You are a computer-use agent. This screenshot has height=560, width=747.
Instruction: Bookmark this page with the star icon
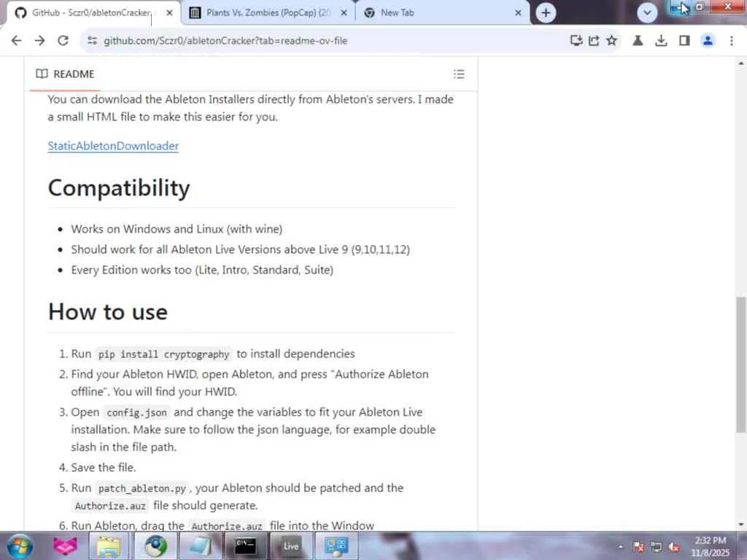(612, 41)
